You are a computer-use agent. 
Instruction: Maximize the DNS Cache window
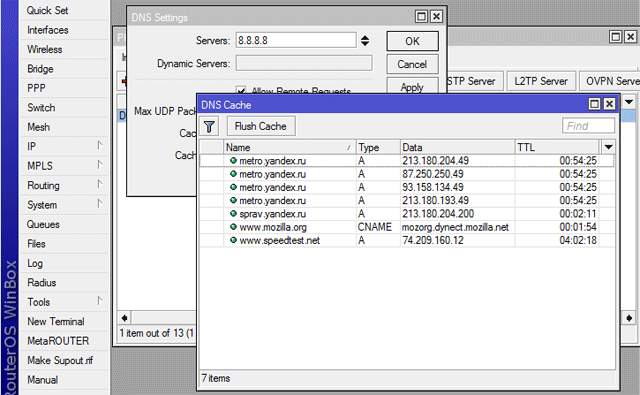pyautogui.click(x=594, y=104)
